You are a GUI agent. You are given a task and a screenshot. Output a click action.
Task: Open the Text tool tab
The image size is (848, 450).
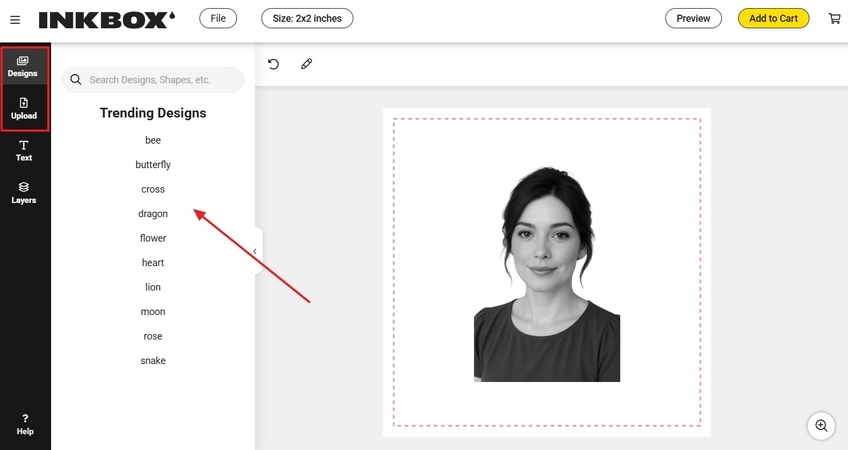23,151
